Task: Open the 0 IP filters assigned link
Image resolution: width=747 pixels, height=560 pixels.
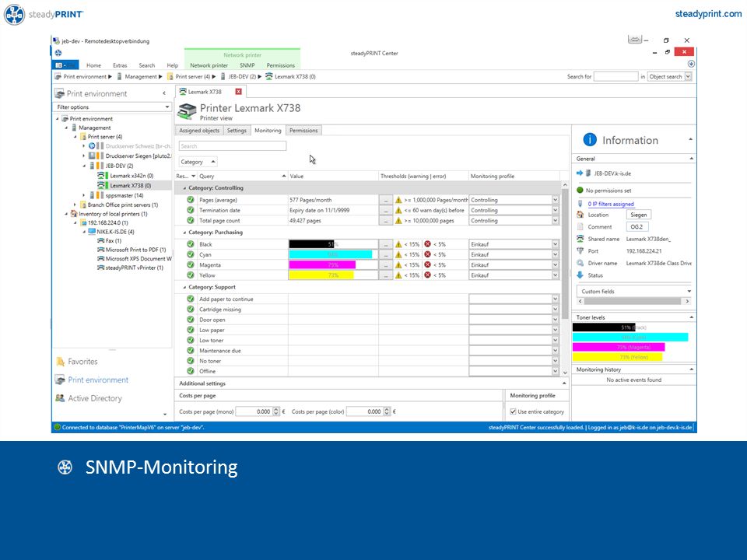Action: pos(610,204)
